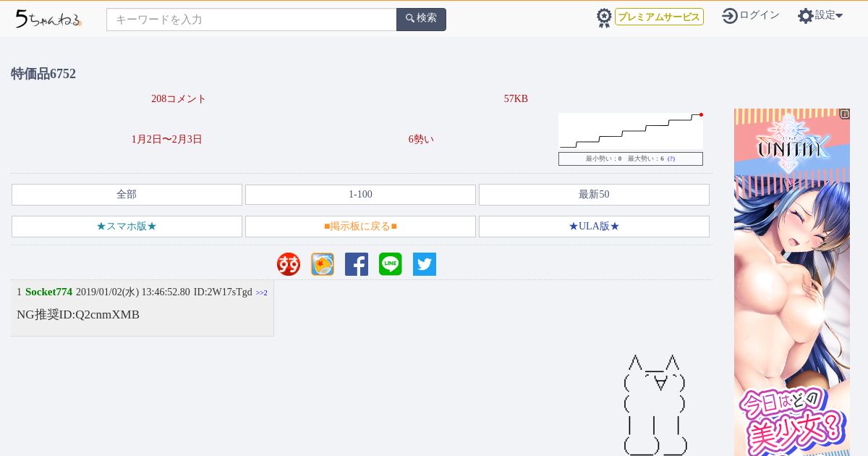The image size is (868, 456).
Task: Share thread on Facebook
Action: (357, 264)
